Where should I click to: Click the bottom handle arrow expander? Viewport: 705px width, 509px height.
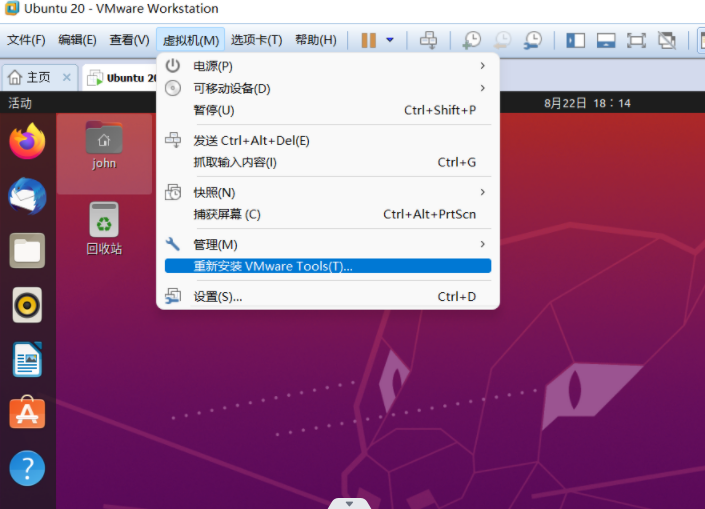click(x=349, y=504)
